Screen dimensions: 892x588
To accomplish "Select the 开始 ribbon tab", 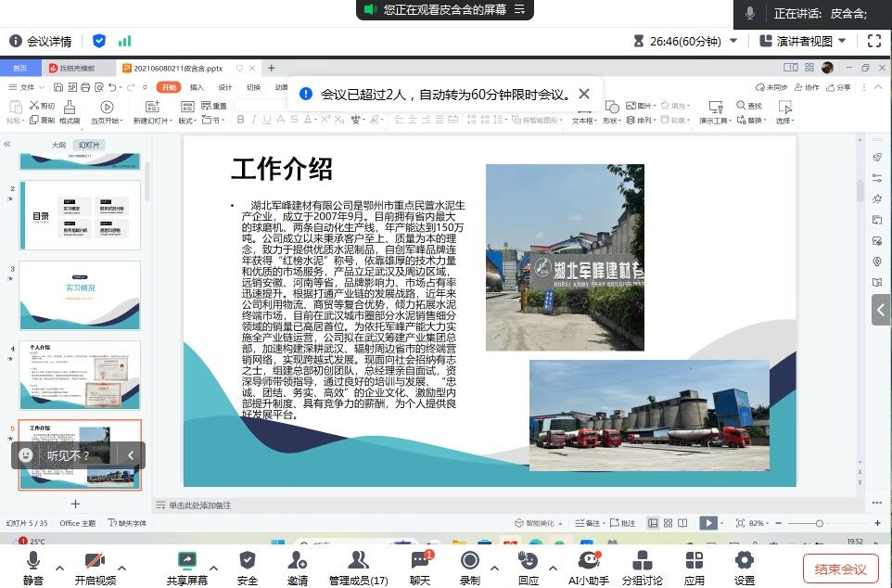I will (169, 87).
